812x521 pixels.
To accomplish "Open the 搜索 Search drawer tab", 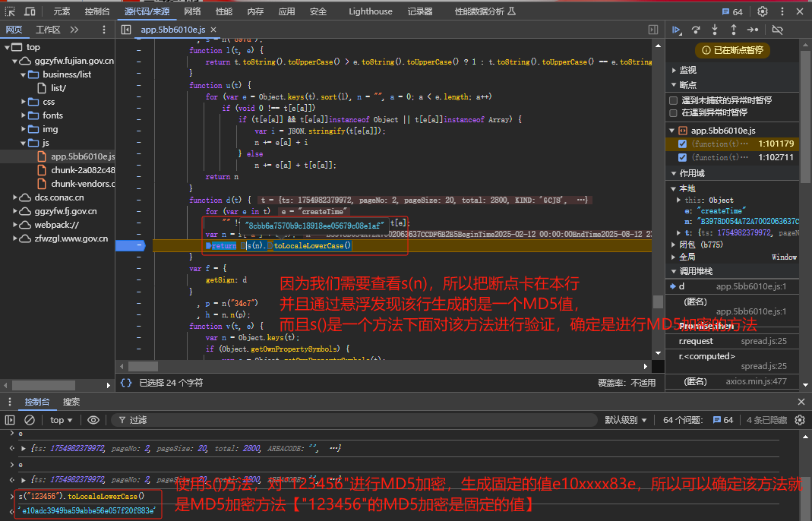I will tap(71, 402).
